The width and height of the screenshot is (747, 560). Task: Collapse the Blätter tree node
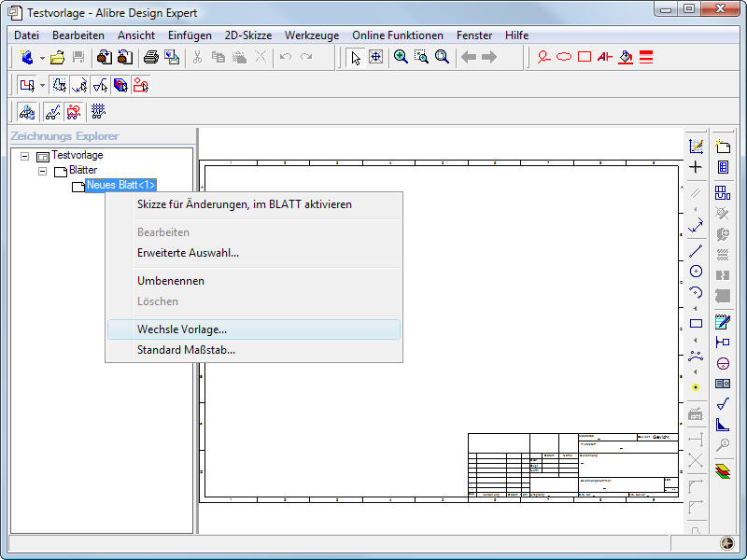click(42, 171)
